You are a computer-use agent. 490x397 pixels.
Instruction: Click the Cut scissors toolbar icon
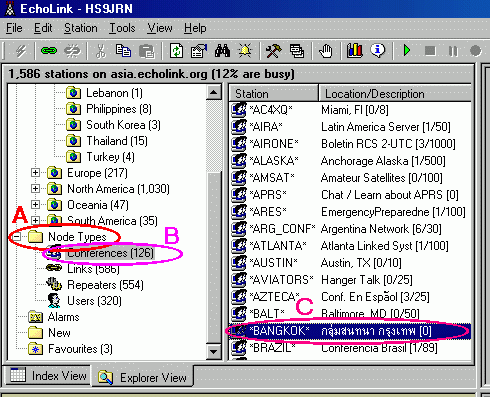pos(101,51)
